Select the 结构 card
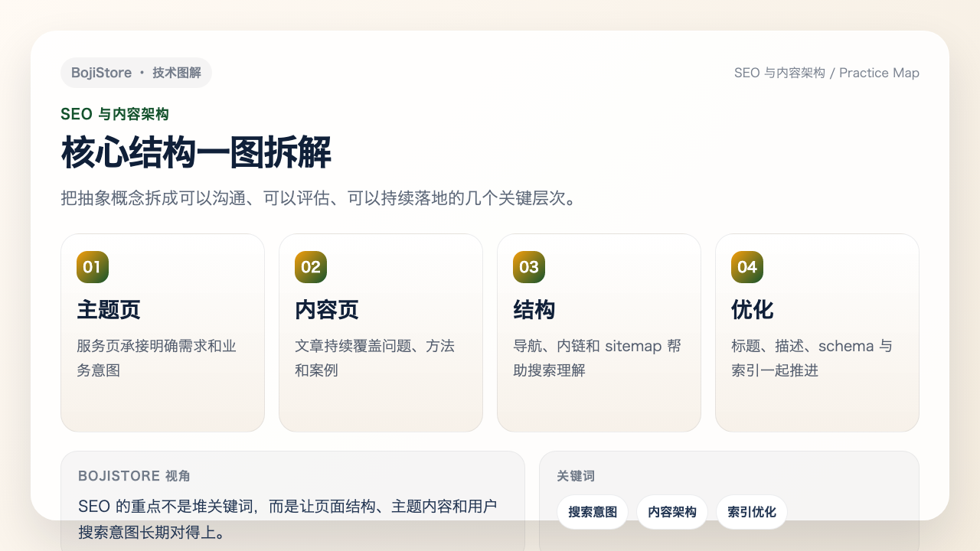The image size is (980, 551). (599, 332)
